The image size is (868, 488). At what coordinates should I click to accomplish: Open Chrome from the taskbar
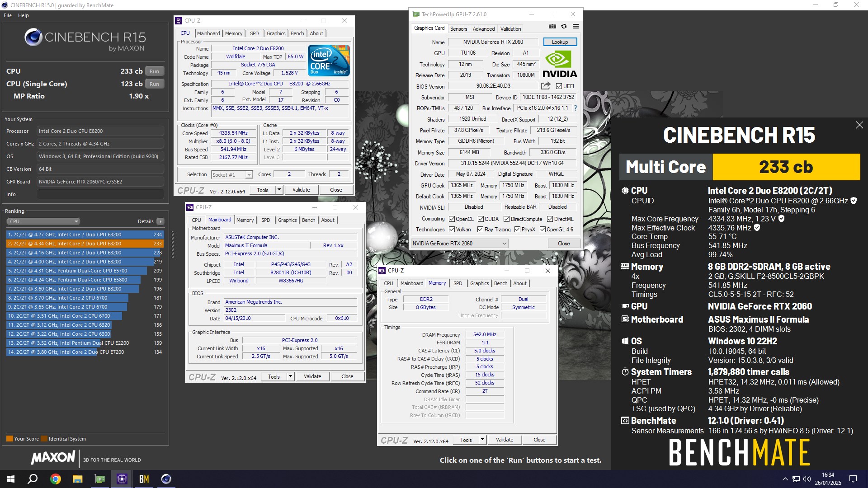(56, 479)
